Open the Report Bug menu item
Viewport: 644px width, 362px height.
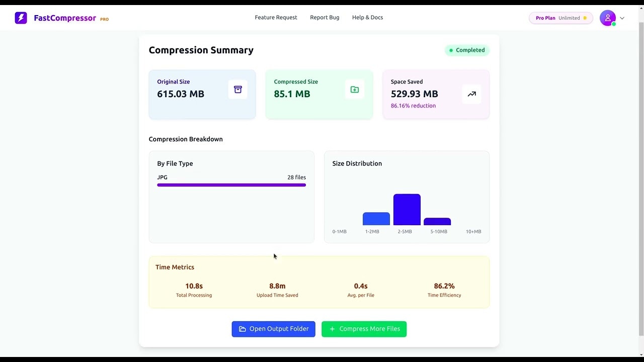(x=325, y=17)
